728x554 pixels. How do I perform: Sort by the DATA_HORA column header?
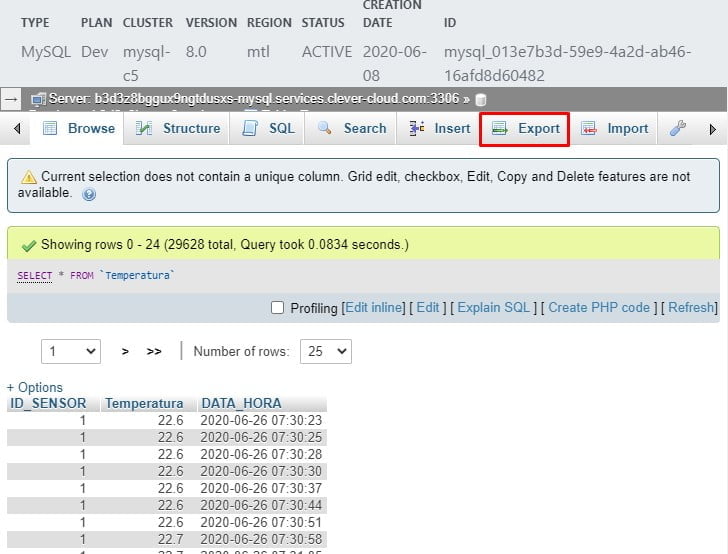point(241,404)
